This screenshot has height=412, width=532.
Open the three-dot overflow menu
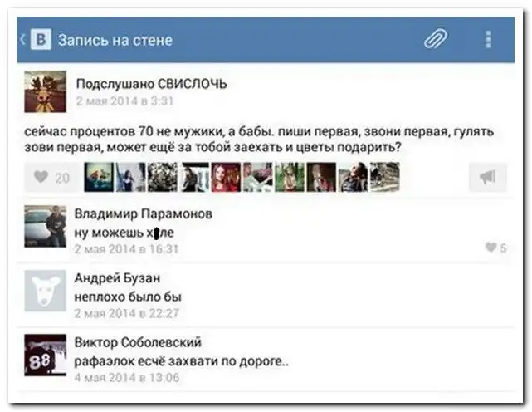[488, 39]
